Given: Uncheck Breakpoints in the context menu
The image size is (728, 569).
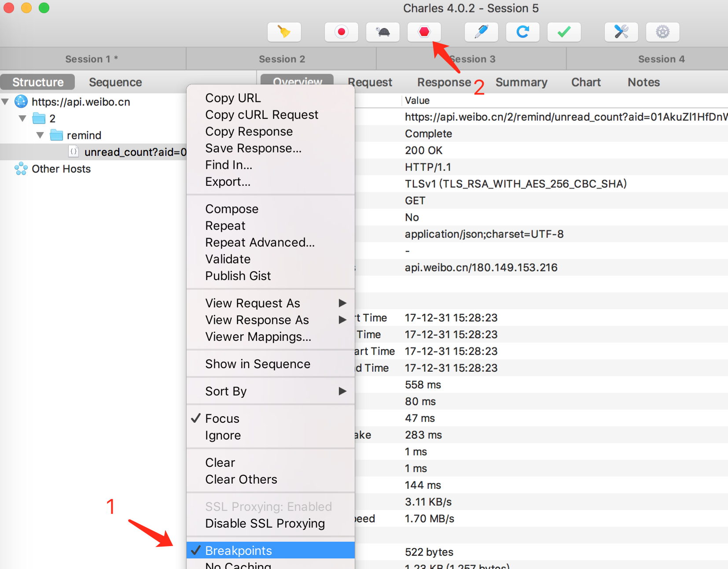Looking at the screenshot, I should 271,551.
